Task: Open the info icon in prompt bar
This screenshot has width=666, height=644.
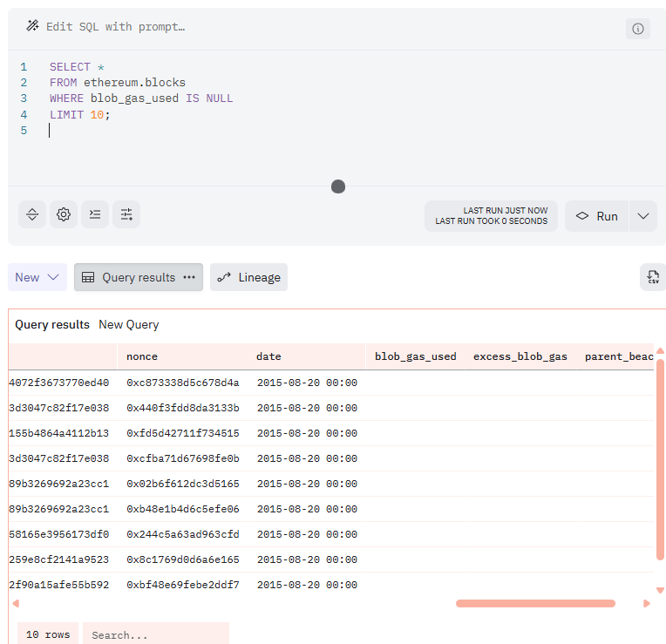Action: click(x=637, y=29)
